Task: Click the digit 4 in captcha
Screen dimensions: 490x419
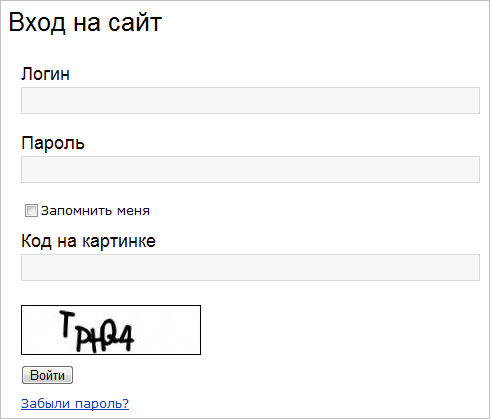Action: [125, 337]
